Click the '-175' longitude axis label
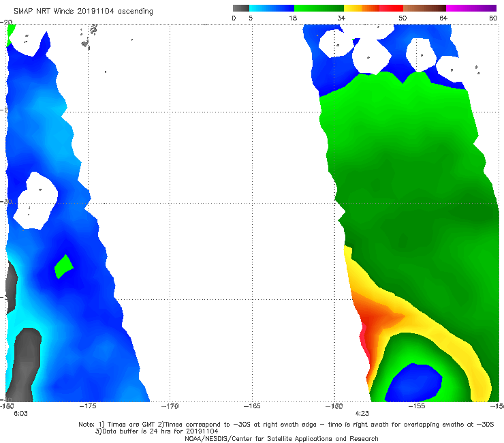Image resolution: width=504 pixels, height=443 pixels. click(x=88, y=406)
